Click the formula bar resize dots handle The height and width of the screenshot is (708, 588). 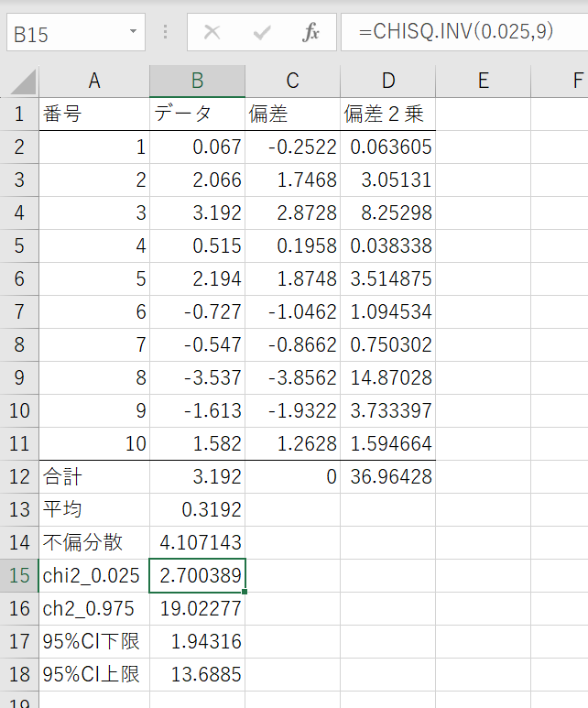point(165,32)
